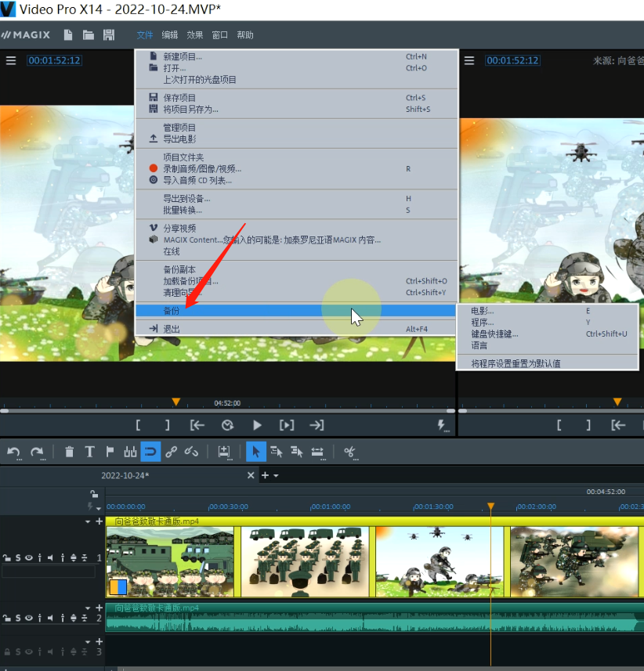Click the set out-point bracket in left monitor
Viewport: 644px width, 671px height.
168,425
